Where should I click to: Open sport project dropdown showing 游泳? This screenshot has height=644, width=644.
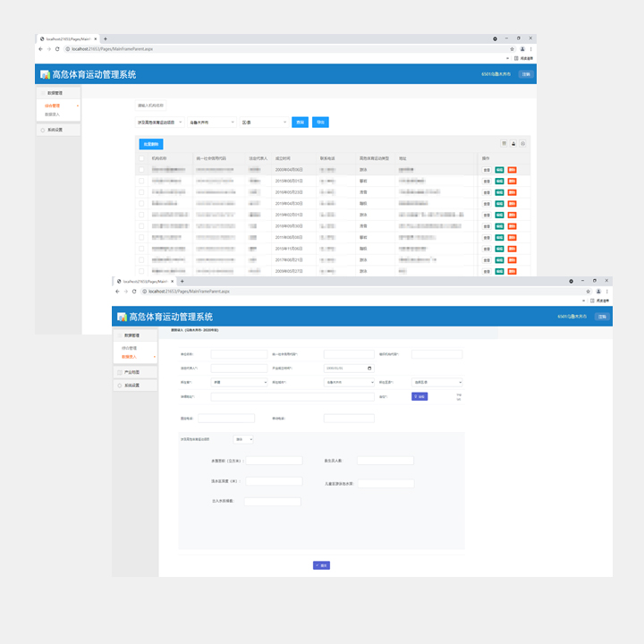click(x=243, y=439)
